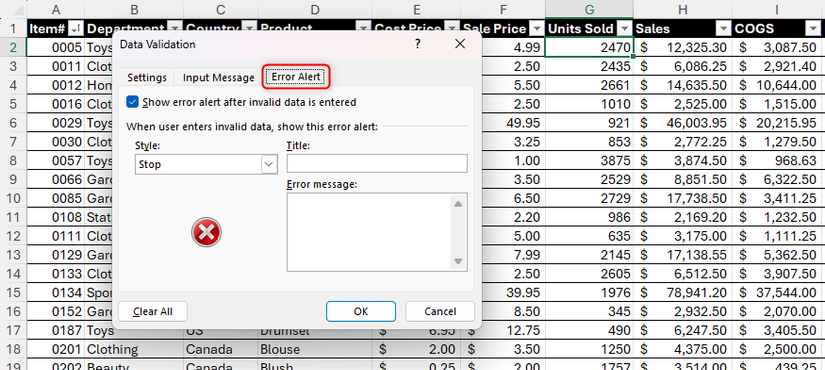Select Sales cell 17,738.50
The width and height of the screenshot is (825, 370).
[x=682, y=198]
